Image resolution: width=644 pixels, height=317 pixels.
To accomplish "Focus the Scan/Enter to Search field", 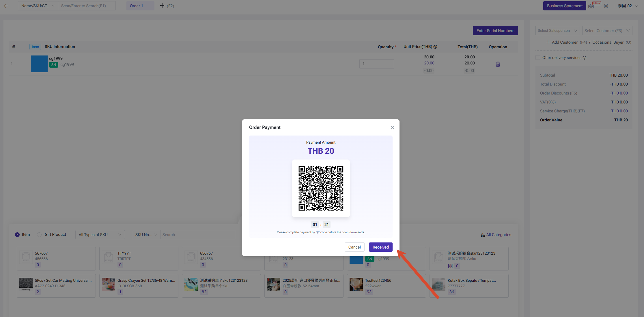I will click(x=87, y=6).
